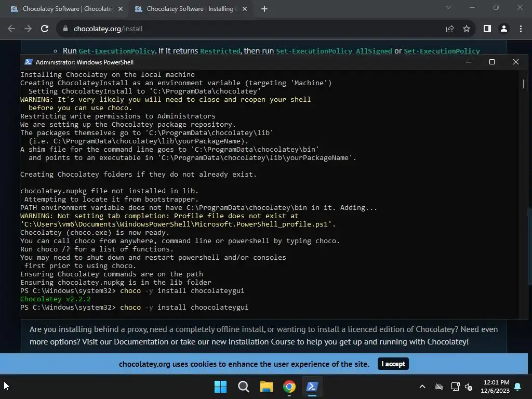This screenshot has height=399, width=532.
Task: Open Chrome profile menu
Action: point(504,29)
